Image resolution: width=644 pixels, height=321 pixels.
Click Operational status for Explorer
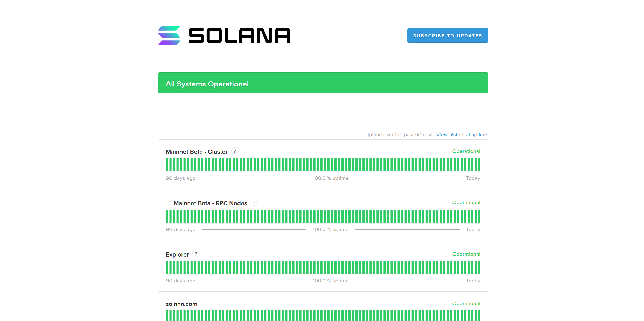(466, 254)
